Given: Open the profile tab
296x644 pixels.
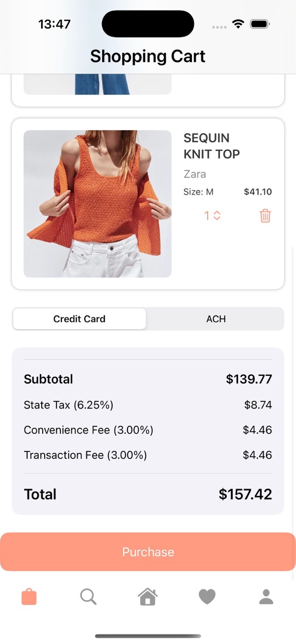Looking at the screenshot, I should 266,597.
